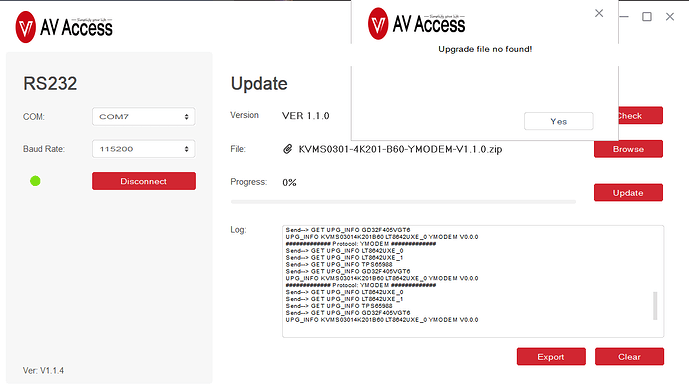The height and width of the screenshot is (389, 689).
Task: Click the paperclip file attachment icon
Action: click(x=287, y=149)
